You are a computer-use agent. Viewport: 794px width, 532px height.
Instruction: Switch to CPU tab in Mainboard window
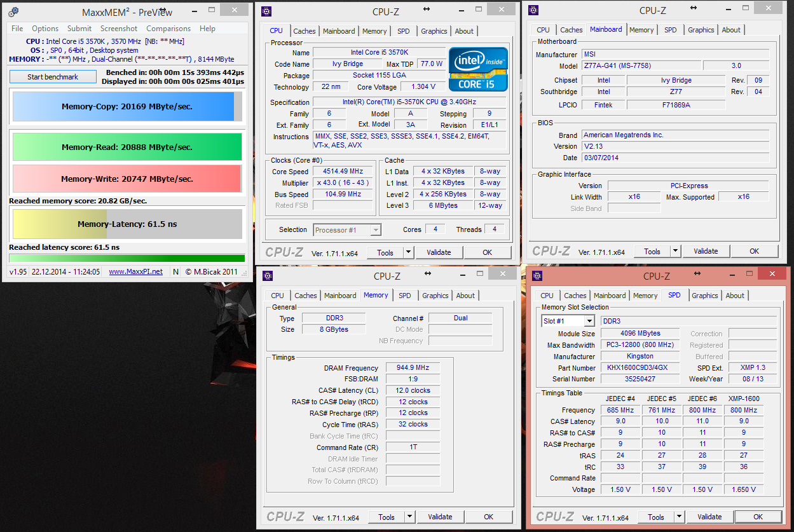(543, 30)
